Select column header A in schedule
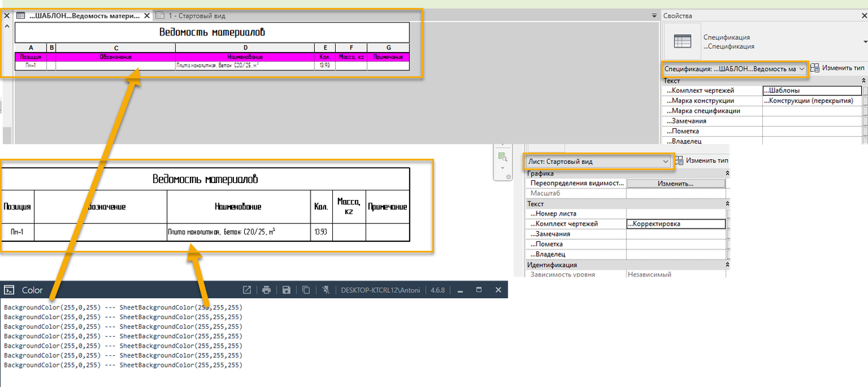Viewport: 868px width, 387px height. [31, 47]
